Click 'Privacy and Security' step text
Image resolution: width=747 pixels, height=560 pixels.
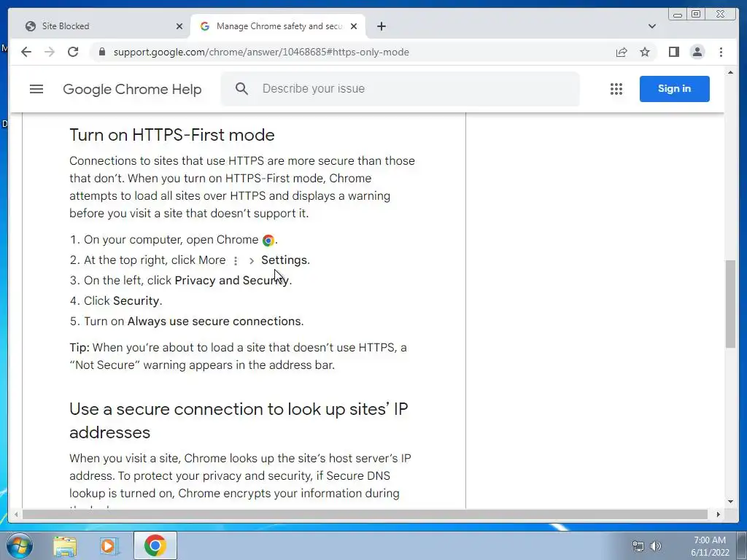click(x=232, y=281)
